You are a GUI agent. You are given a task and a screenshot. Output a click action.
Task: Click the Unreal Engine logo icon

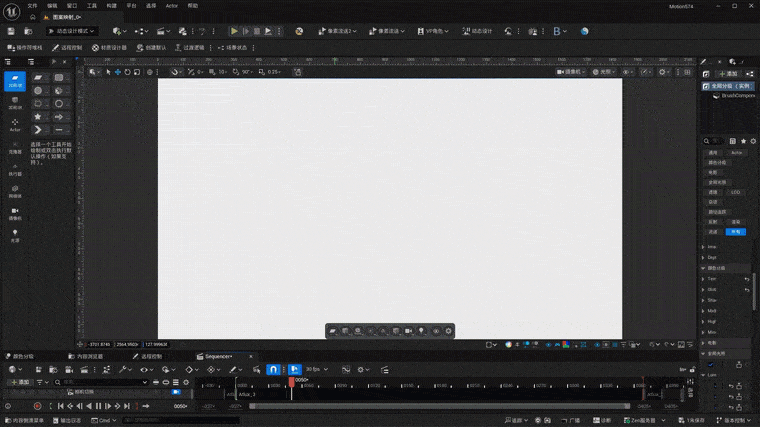coord(11,11)
